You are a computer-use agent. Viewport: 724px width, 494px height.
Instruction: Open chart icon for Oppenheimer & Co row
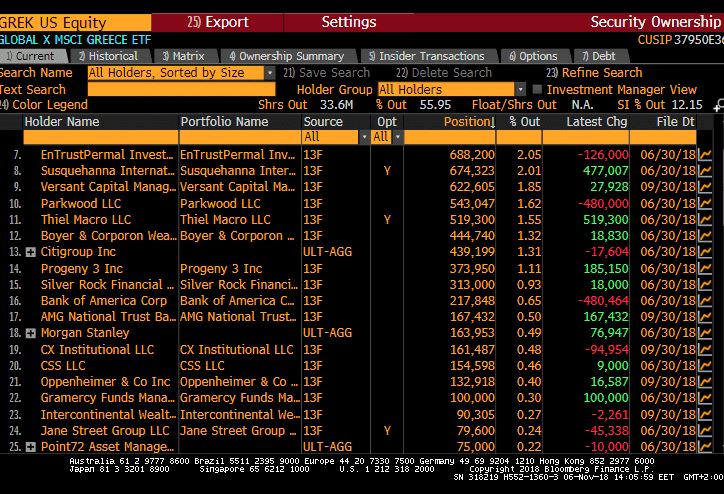click(x=705, y=382)
